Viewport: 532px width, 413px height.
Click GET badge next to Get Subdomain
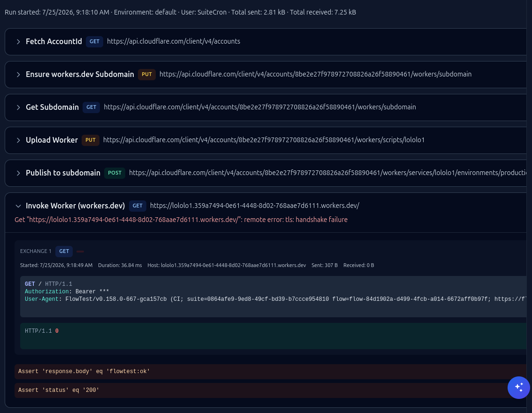pos(91,107)
